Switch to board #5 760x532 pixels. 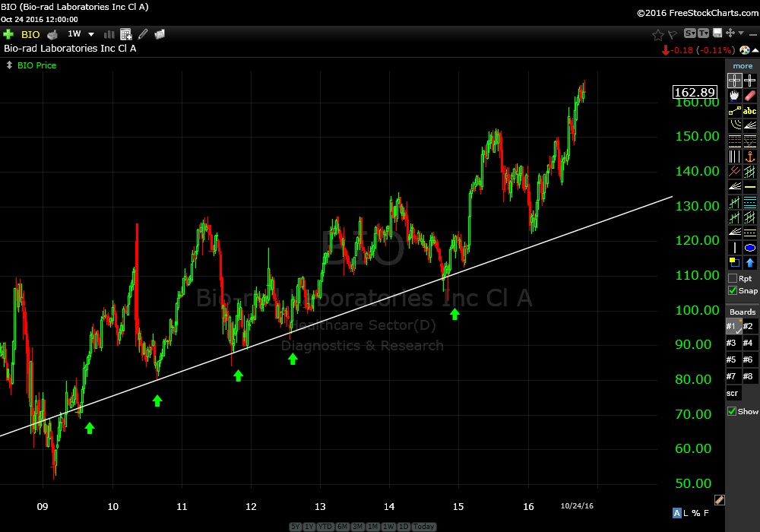[x=733, y=359]
